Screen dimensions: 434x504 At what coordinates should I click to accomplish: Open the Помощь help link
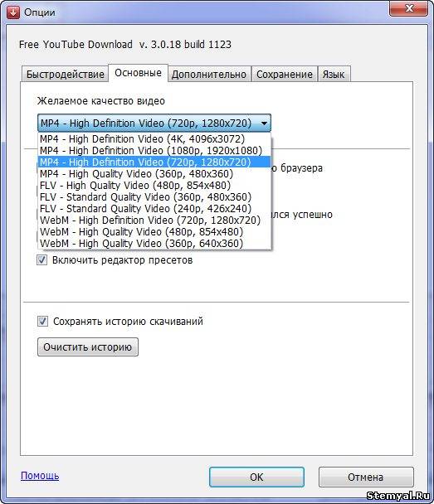pos(40,475)
